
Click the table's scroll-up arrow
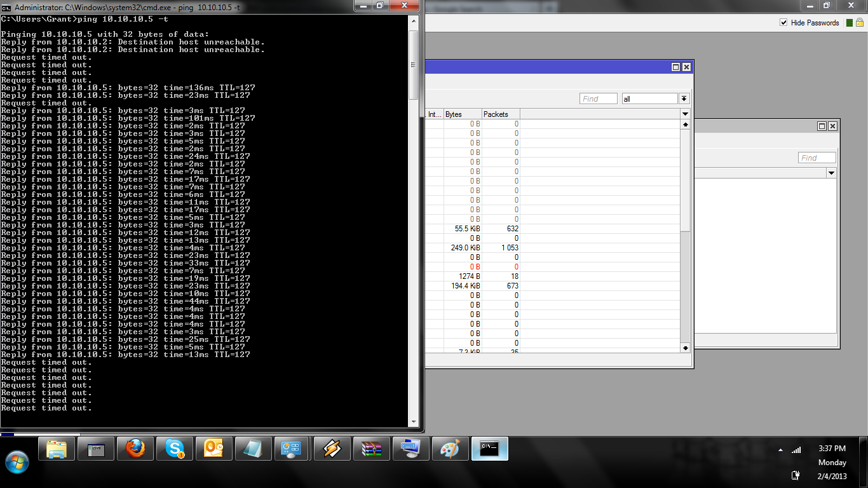click(685, 125)
